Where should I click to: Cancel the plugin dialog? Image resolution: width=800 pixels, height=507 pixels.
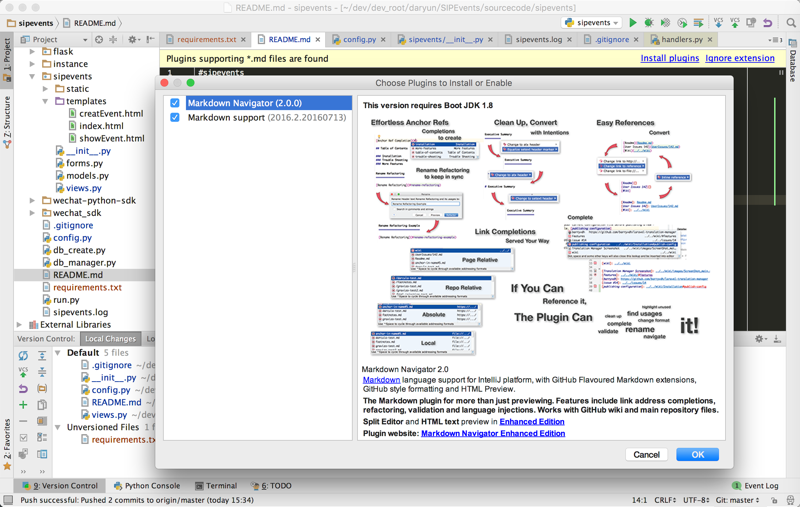click(x=646, y=454)
